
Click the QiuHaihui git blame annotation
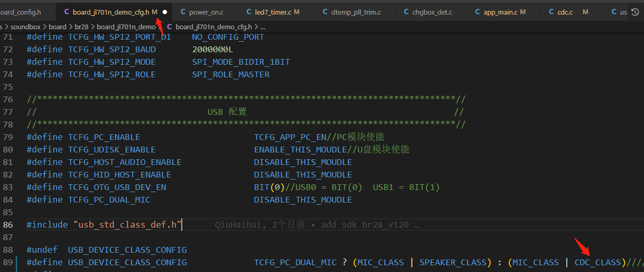[x=317, y=225]
